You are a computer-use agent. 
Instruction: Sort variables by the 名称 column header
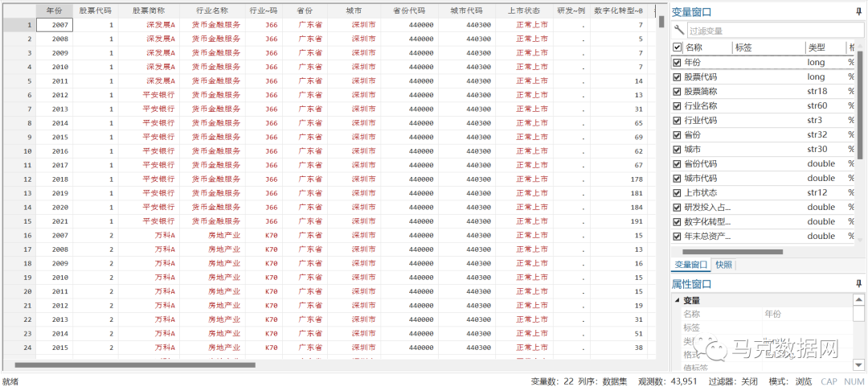tap(708, 47)
